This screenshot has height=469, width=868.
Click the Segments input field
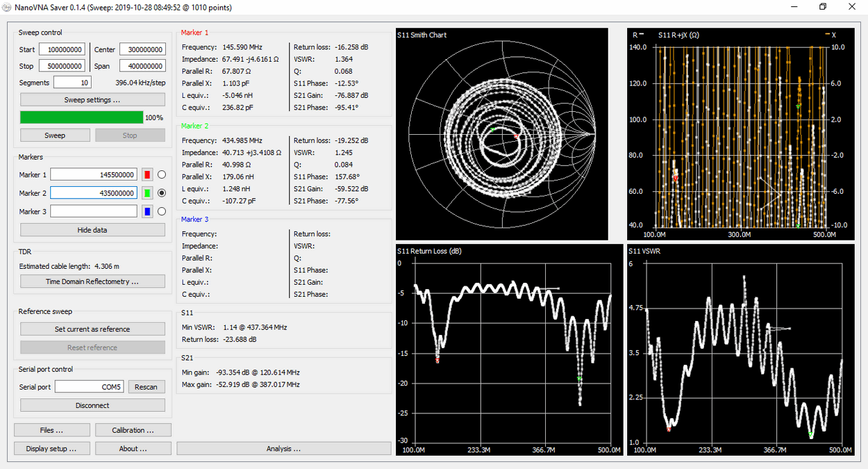click(x=72, y=83)
